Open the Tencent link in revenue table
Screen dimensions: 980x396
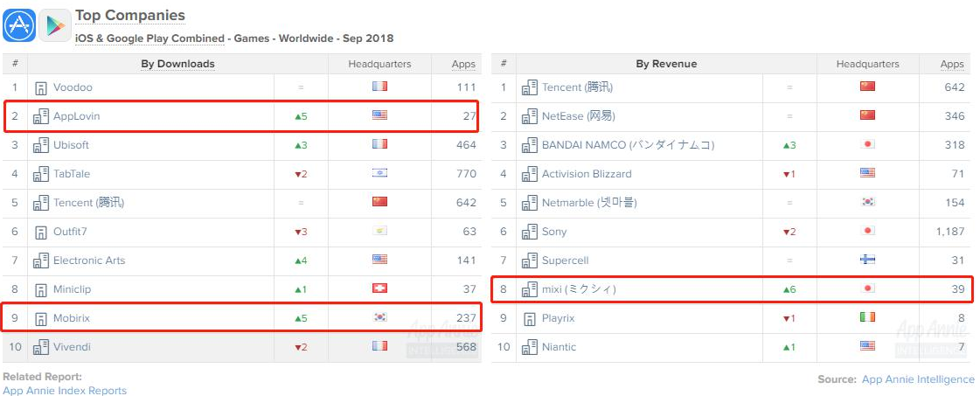tap(578, 87)
